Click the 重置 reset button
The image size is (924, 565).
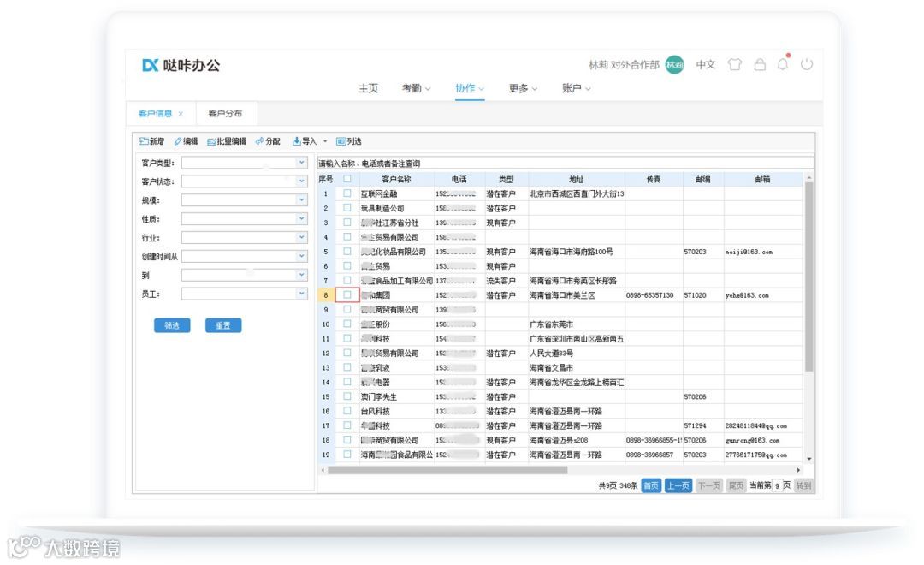pos(223,325)
